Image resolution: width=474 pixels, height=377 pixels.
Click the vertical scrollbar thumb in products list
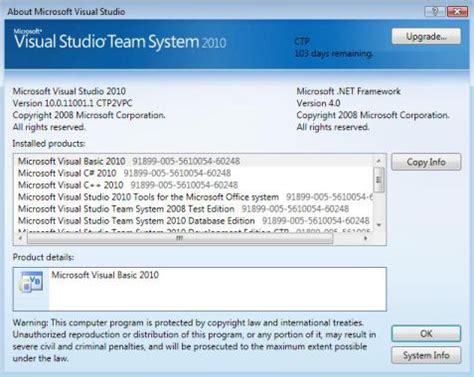coord(379,180)
